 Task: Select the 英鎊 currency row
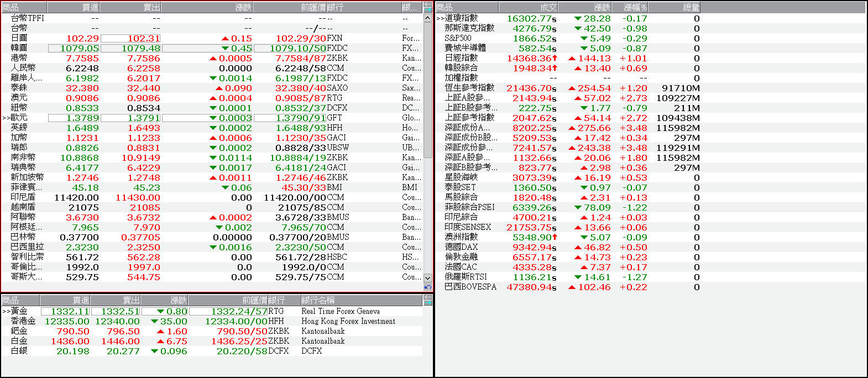[x=212, y=128]
